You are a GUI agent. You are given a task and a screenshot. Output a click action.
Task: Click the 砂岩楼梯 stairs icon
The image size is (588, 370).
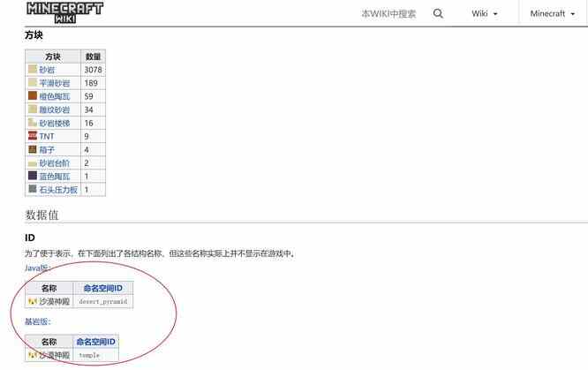pos(33,123)
